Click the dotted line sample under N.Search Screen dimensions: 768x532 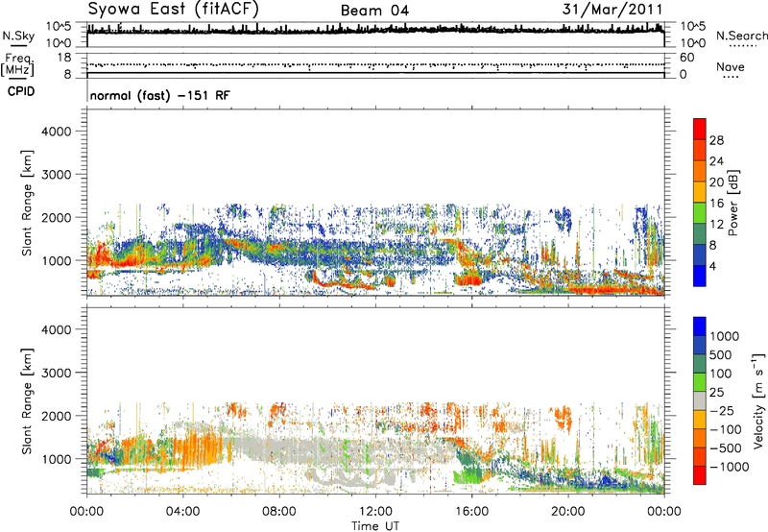[x=742, y=46]
